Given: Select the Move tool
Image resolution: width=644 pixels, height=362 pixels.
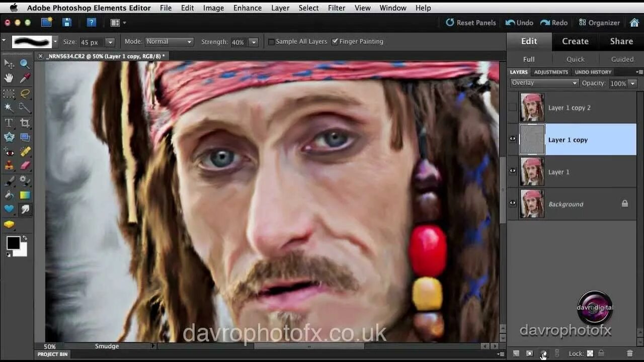Looking at the screenshot, I should (9, 64).
